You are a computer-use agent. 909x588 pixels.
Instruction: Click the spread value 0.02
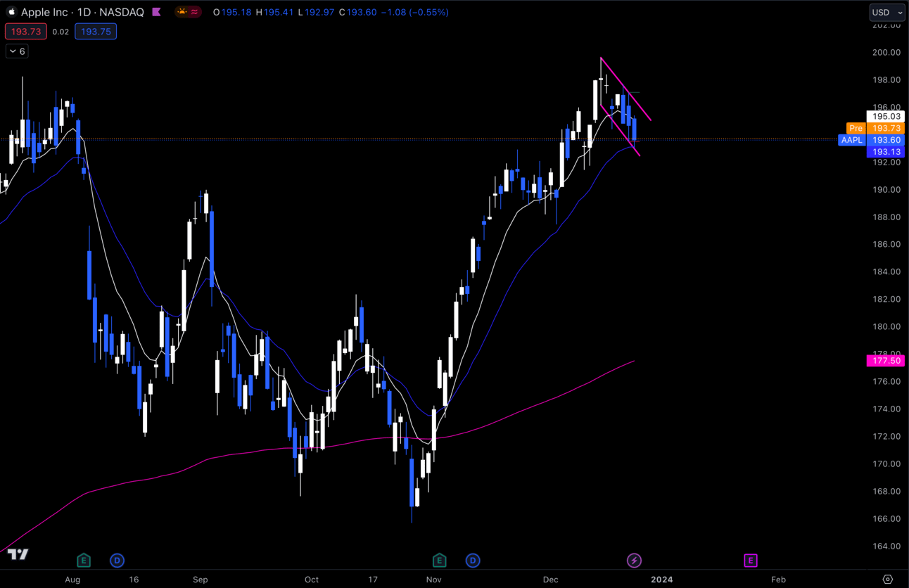pos(61,32)
